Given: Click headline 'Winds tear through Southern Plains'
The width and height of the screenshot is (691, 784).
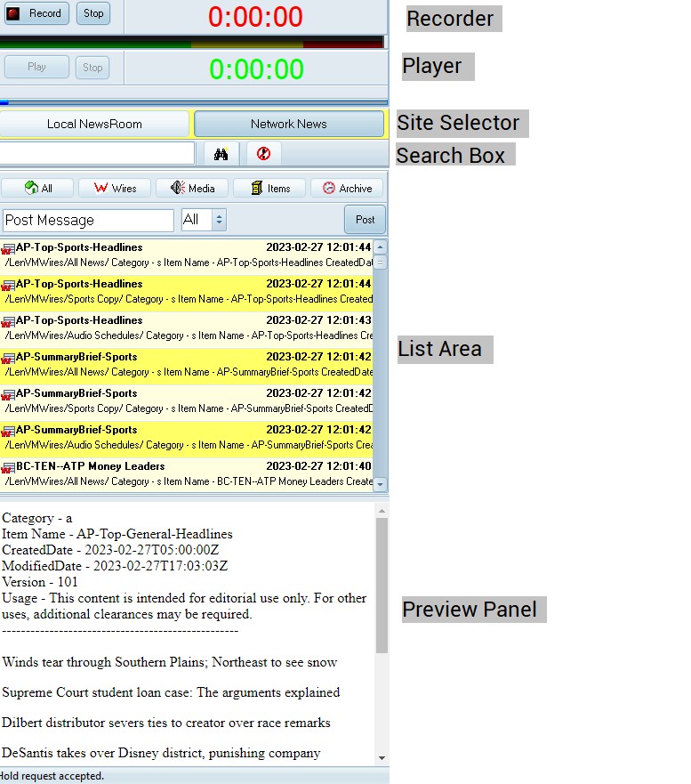Looking at the screenshot, I should click(x=170, y=662).
